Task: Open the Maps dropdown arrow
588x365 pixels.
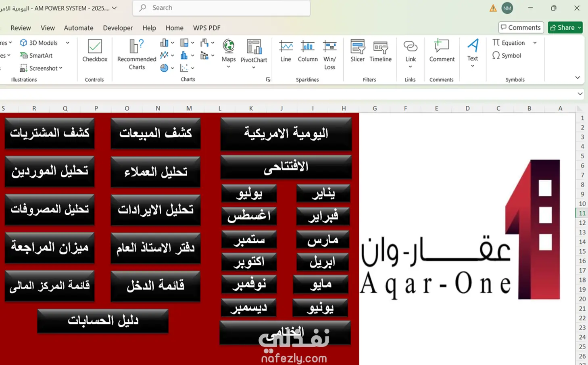Action: coord(229,67)
